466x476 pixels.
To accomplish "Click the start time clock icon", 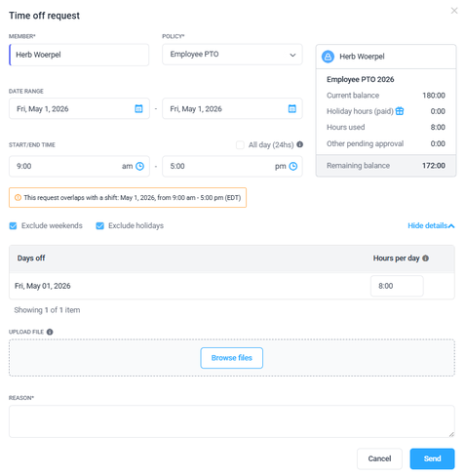I will pyautogui.click(x=139, y=166).
